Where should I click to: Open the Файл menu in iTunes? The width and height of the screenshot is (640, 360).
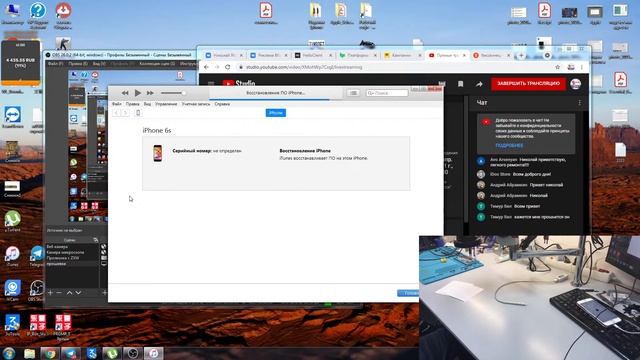117,104
